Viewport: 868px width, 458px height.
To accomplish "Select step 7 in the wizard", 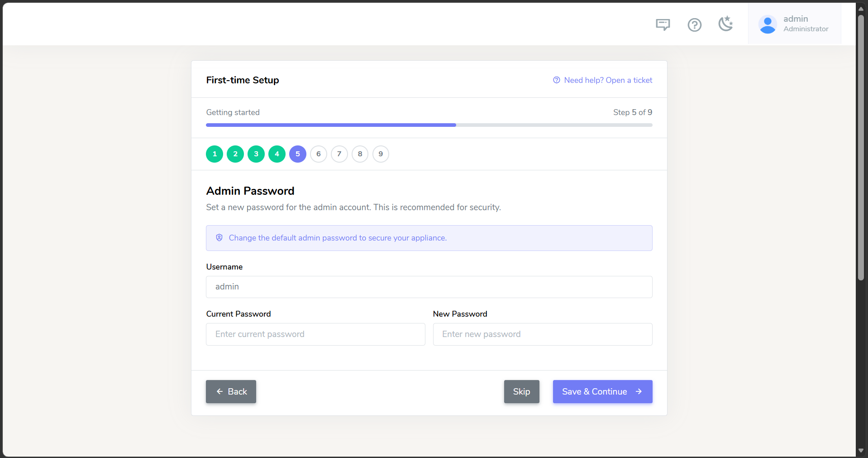I will point(339,154).
